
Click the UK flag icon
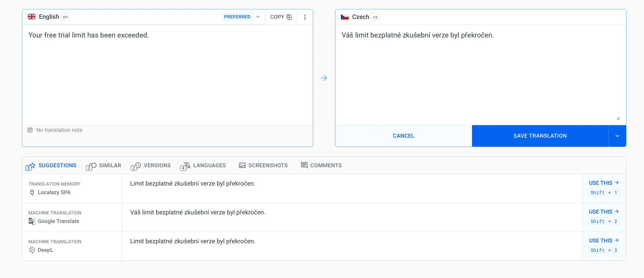pyautogui.click(x=32, y=17)
